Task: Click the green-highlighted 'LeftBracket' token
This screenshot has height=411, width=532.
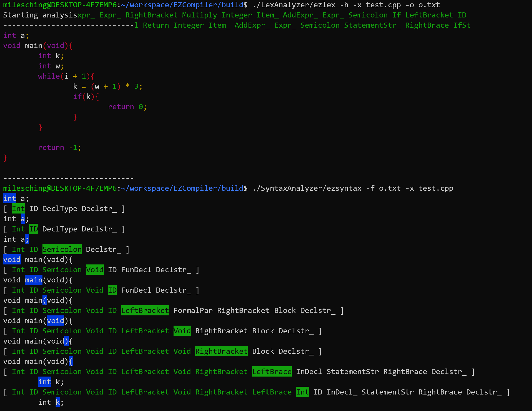Action: click(x=145, y=311)
